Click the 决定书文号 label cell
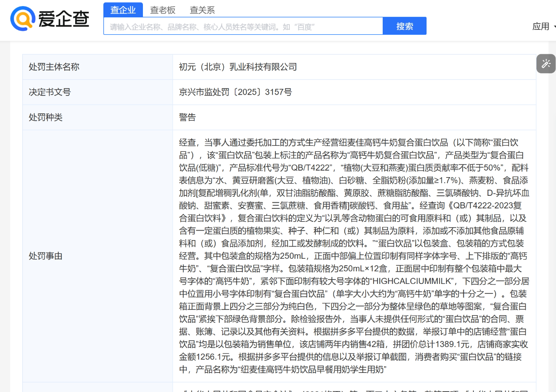Viewport: 556px width, 392px height. coord(98,92)
